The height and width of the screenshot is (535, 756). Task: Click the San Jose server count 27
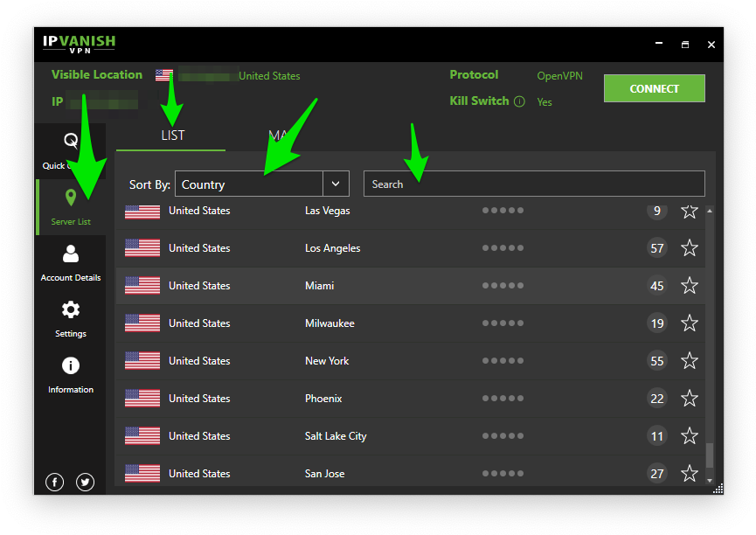pyautogui.click(x=657, y=474)
